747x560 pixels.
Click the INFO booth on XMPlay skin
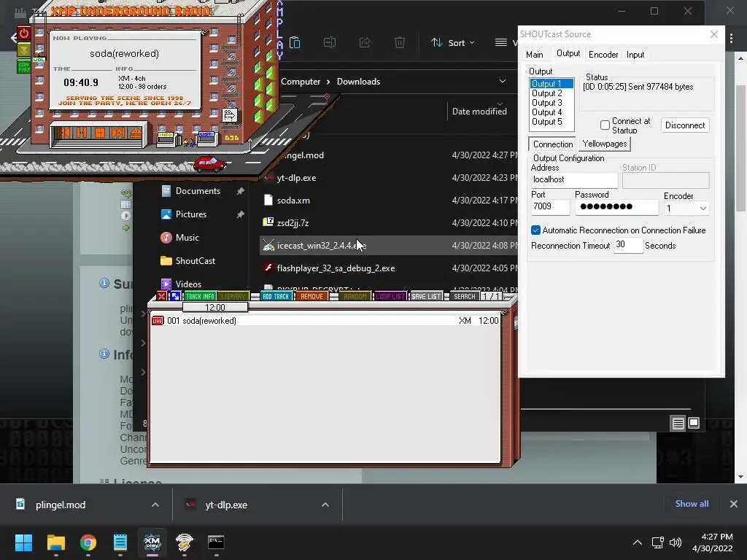coord(167,139)
